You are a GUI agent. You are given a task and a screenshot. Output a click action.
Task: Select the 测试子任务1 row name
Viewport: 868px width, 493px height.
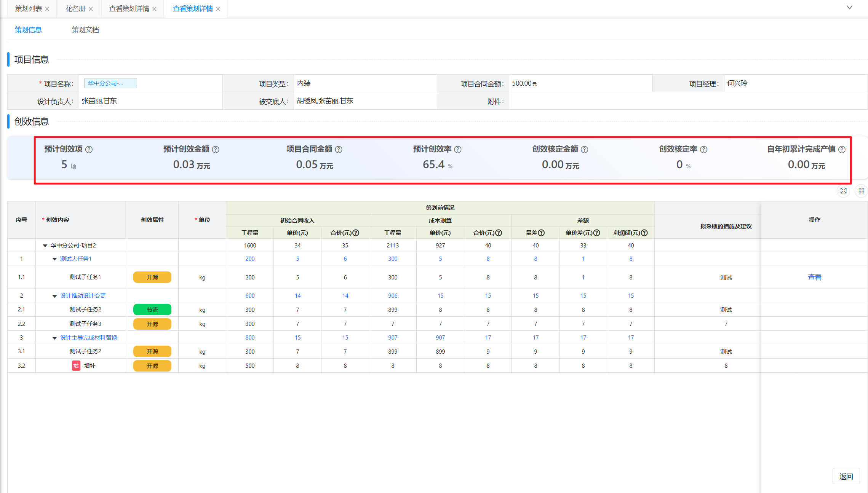coord(85,277)
